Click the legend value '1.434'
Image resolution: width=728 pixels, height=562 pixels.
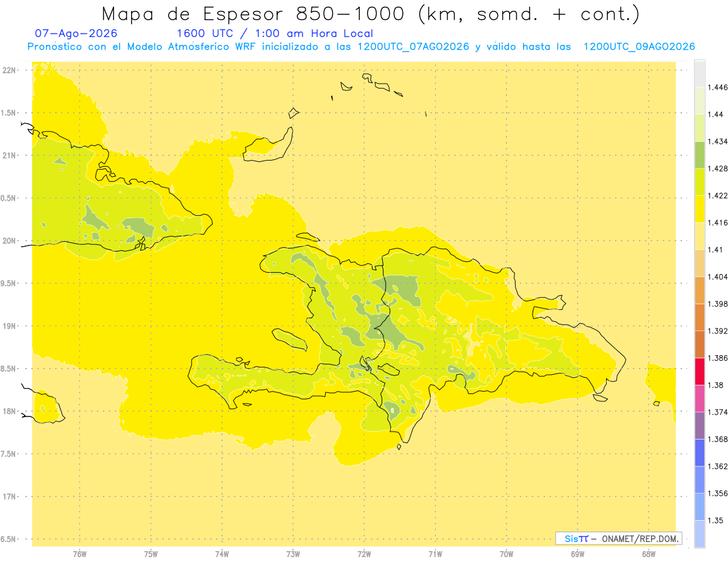[718, 141]
